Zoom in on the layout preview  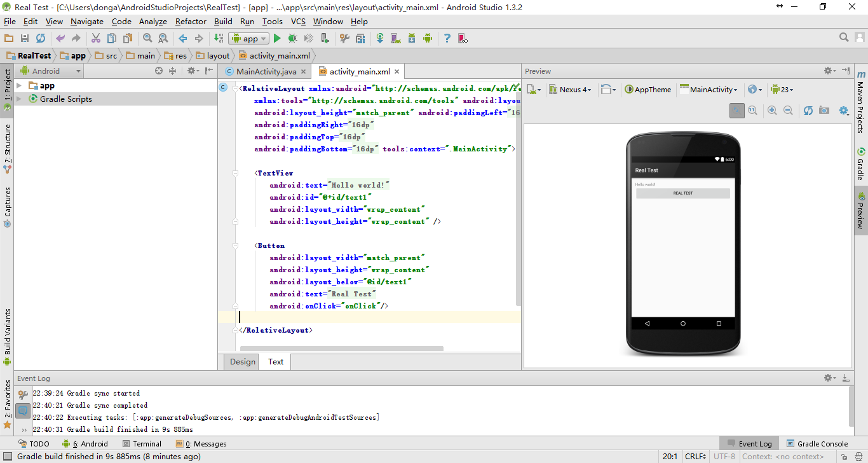(772, 111)
